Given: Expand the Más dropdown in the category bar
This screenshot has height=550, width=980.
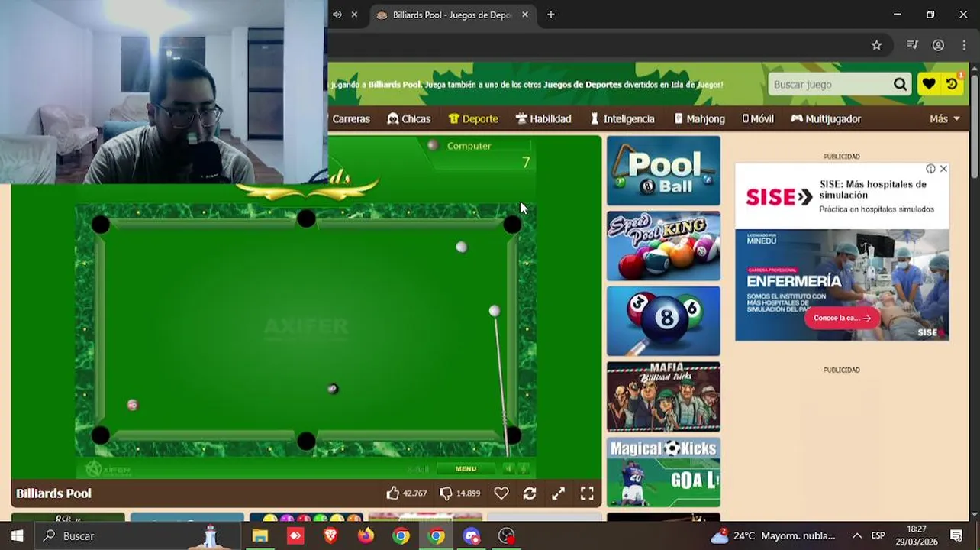Looking at the screenshot, I should click(x=945, y=119).
